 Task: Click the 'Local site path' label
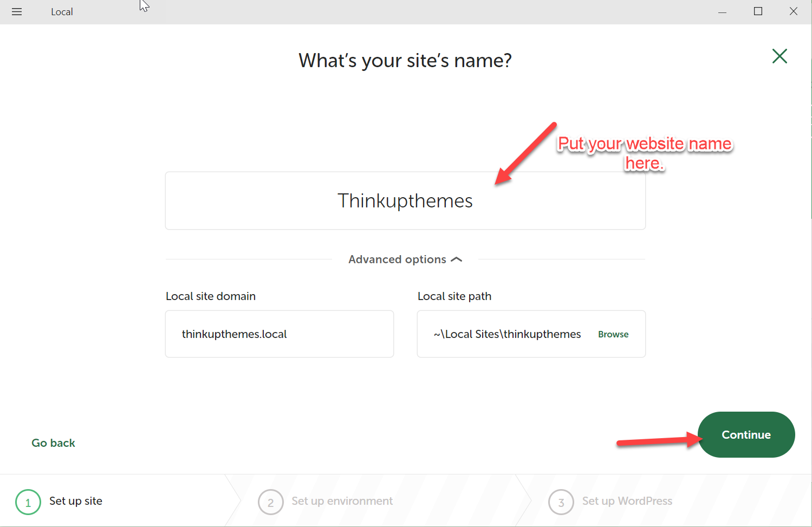(454, 296)
